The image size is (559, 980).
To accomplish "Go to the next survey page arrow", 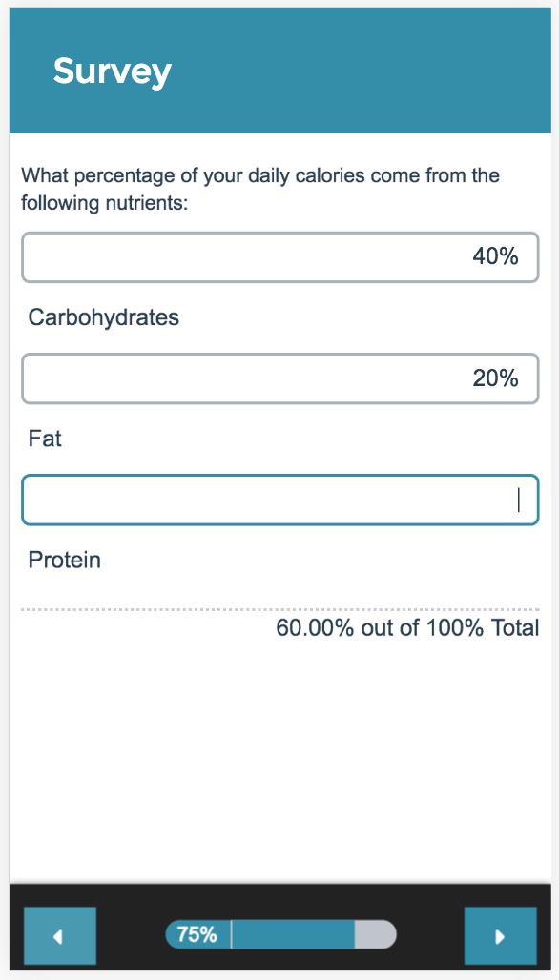I will tap(500, 935).
